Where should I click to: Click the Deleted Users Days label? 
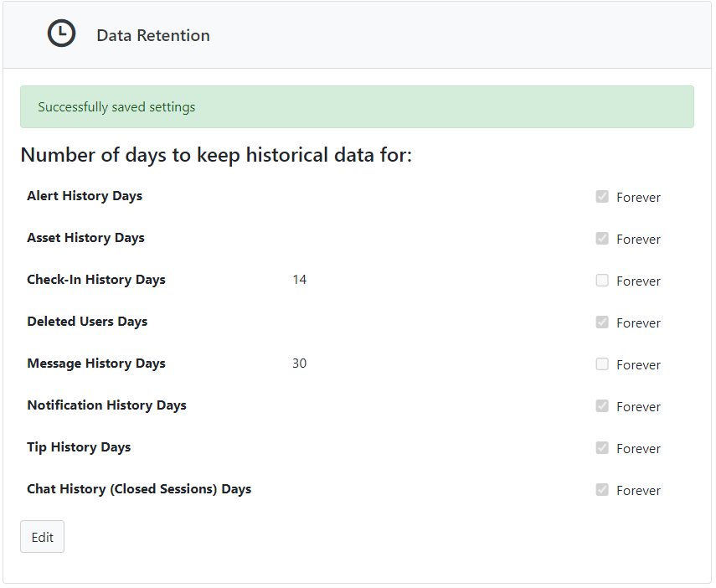(86, 321)
